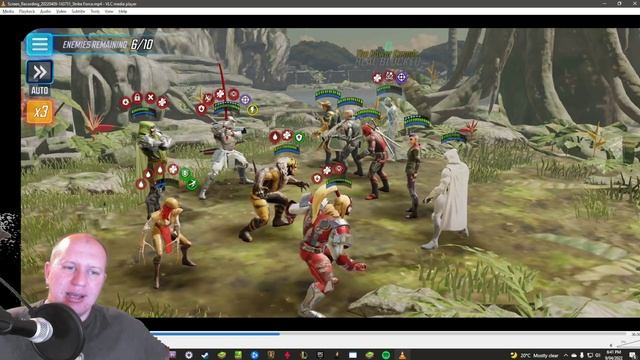Click the fast-forward double-arrow button
Image resolution: width=640 pixels, height=360 pixels.
coord(40,72)
